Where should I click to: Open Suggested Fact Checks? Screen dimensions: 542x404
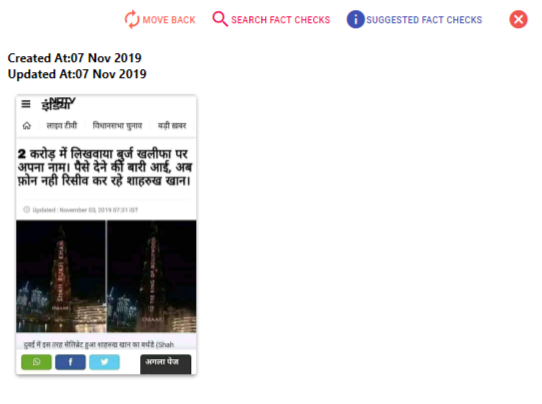click(424, 20)
